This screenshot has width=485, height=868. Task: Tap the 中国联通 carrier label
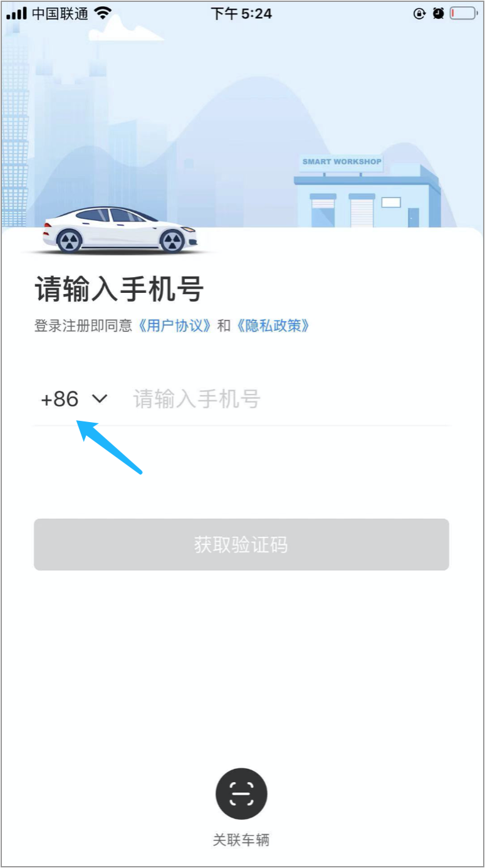pos(60,13)
